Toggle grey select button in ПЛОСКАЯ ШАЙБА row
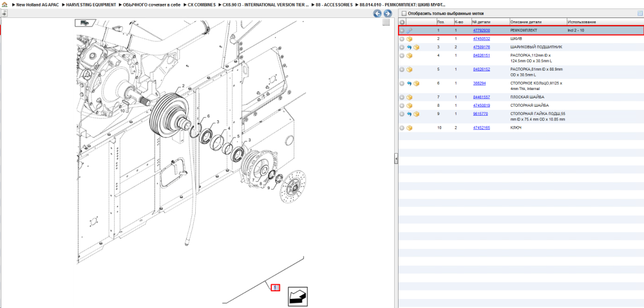 [402, 98]
